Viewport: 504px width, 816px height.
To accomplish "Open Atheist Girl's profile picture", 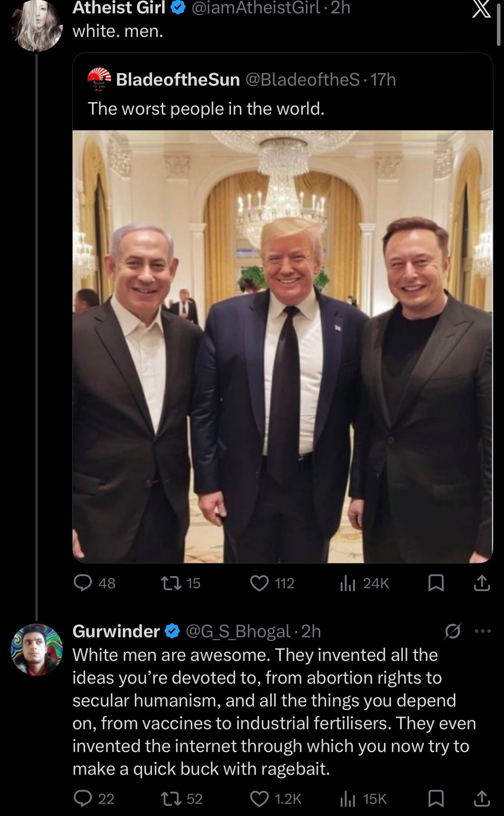I will (x=37, y=26).
